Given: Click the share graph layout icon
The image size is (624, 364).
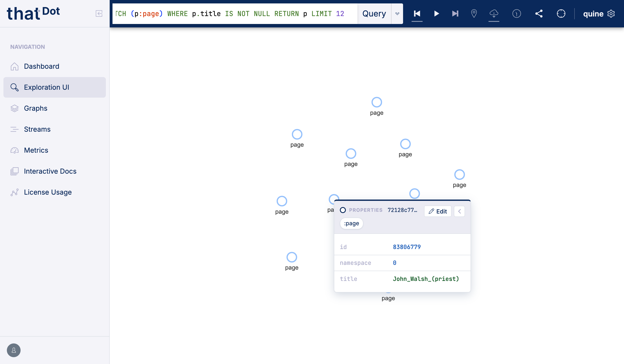Looking at the screenshot, I should (x=539, y=14).
